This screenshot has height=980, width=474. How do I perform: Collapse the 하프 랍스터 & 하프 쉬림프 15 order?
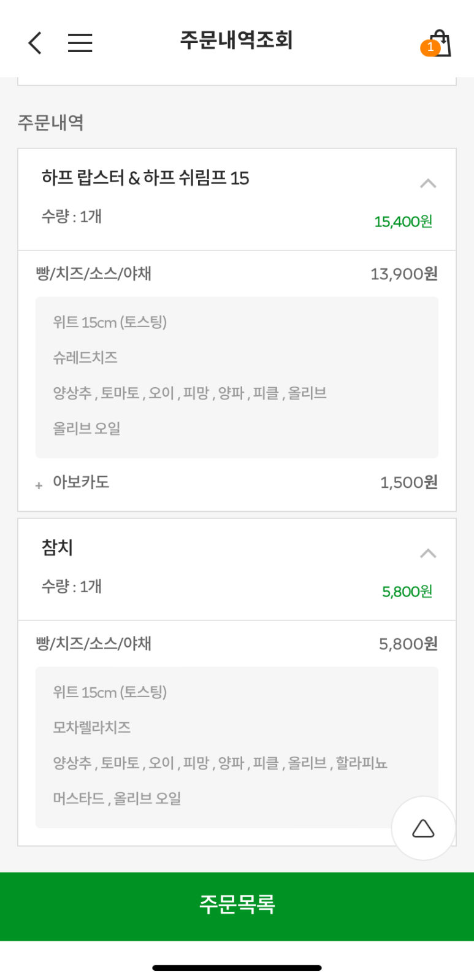(427, 183)
